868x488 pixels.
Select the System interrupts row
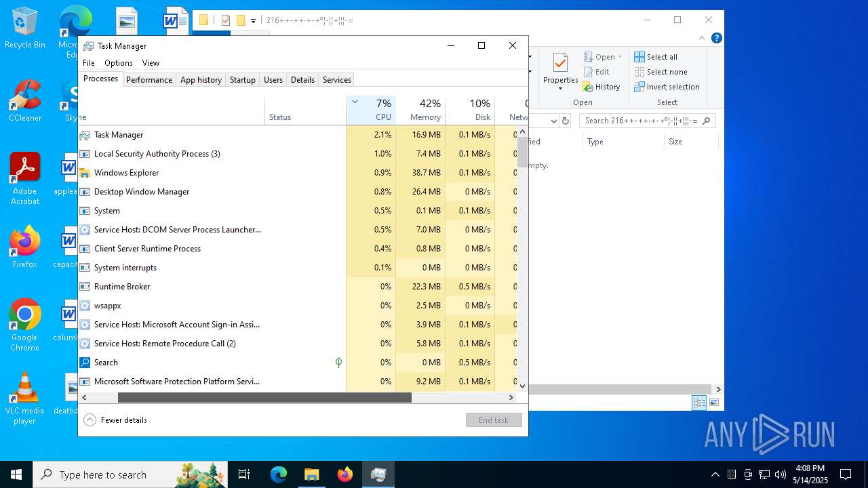(298, 268)
